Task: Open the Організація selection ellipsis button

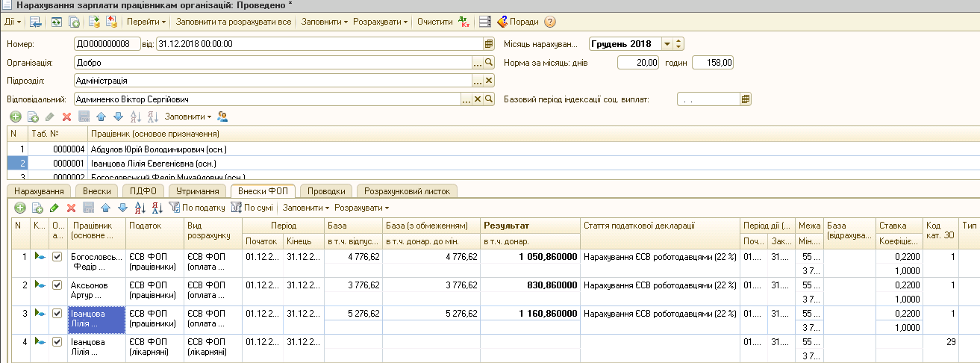Action: [x=478, y=63]
